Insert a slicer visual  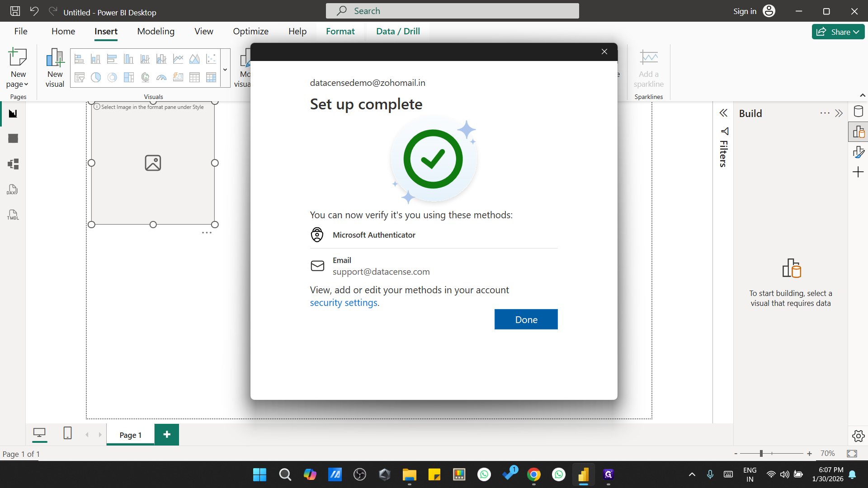click(x=79, y=77)
